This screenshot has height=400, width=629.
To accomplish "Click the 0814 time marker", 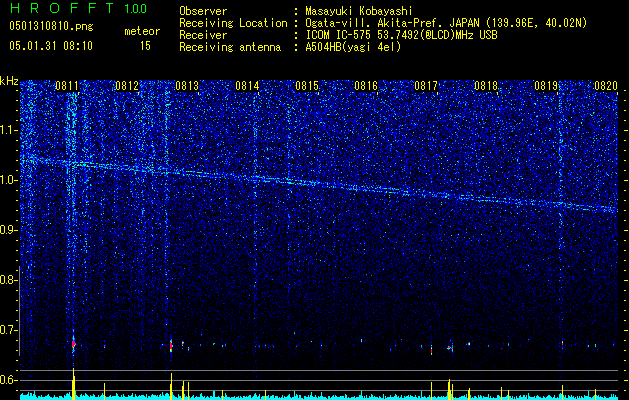I will (247, 86).
